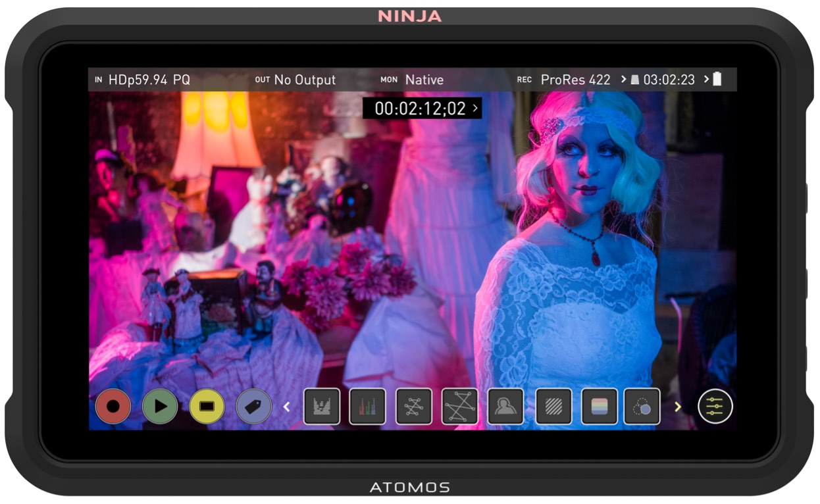Show the large vectorscope tool
Viewport: 820px width, 504px height.
460,407
